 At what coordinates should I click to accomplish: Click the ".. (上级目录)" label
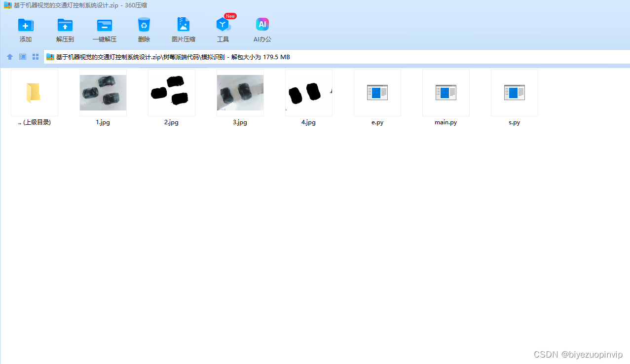coord(34,122)
